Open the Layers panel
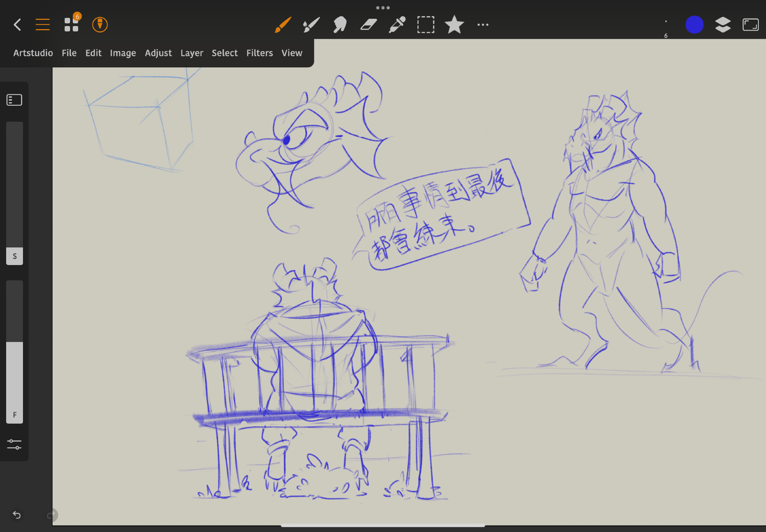 click(x=723, y=25)
